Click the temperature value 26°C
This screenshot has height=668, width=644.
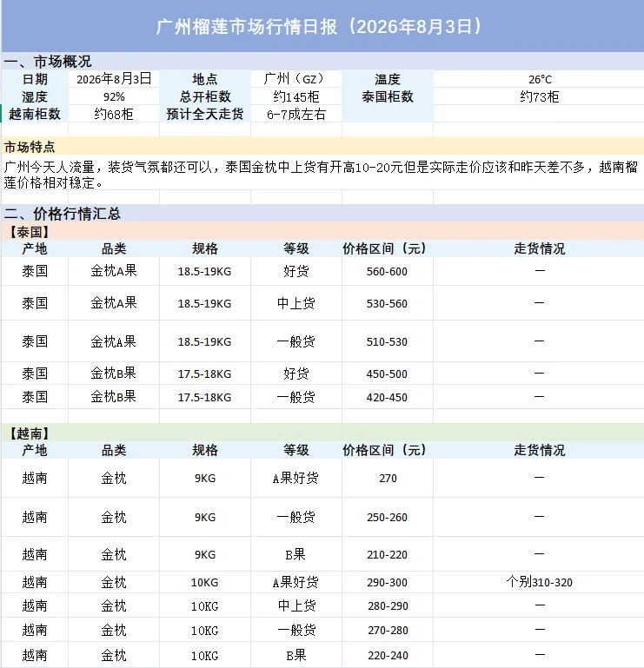[x=540, y=80]
